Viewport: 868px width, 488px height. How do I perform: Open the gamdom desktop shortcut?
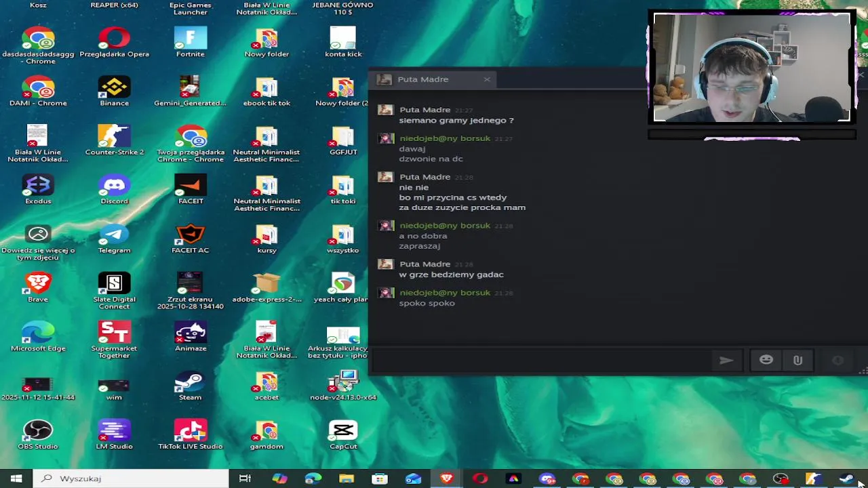(x=267, y=434)
